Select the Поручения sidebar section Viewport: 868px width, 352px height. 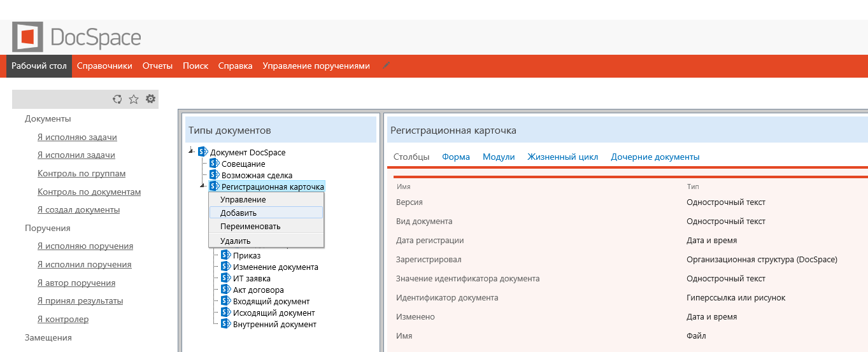click(48, 228)
